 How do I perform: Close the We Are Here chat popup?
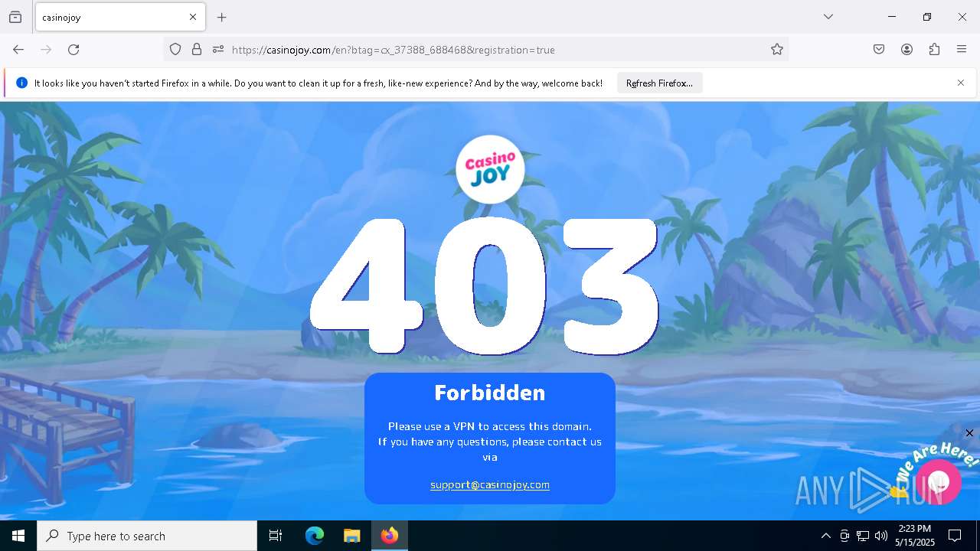(969, 433)
